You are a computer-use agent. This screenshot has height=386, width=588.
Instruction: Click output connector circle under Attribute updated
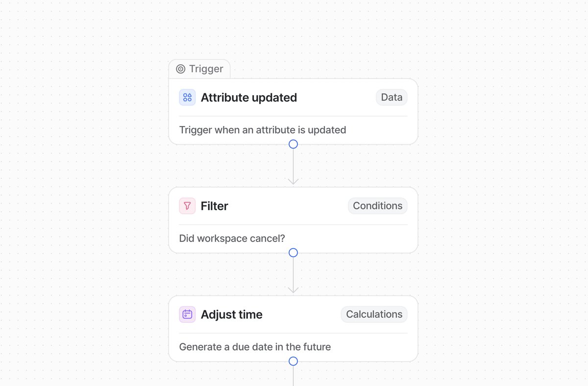[293, 144]
